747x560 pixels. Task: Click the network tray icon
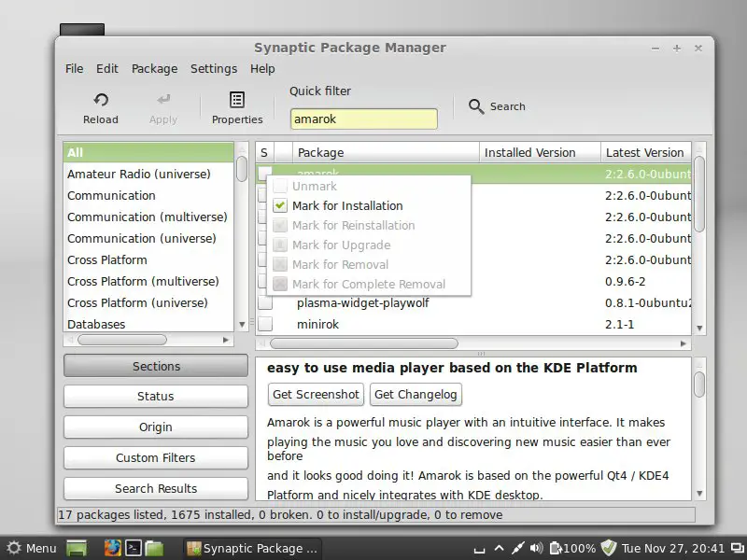pos(518,548)
